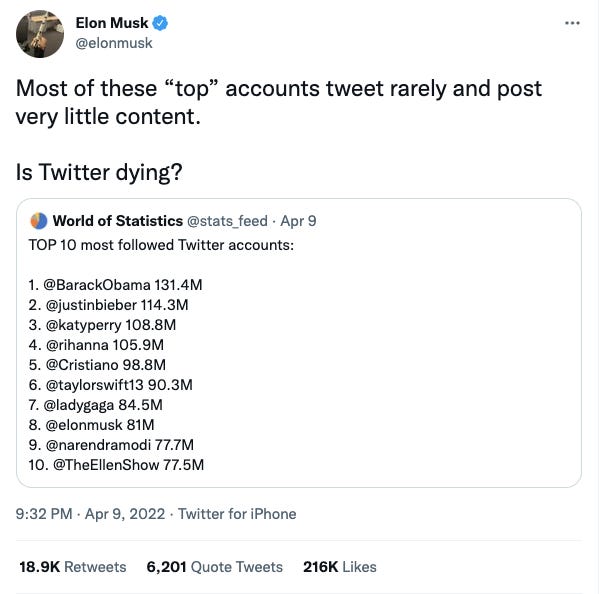View the 216K Likes list

coord(340,567)
